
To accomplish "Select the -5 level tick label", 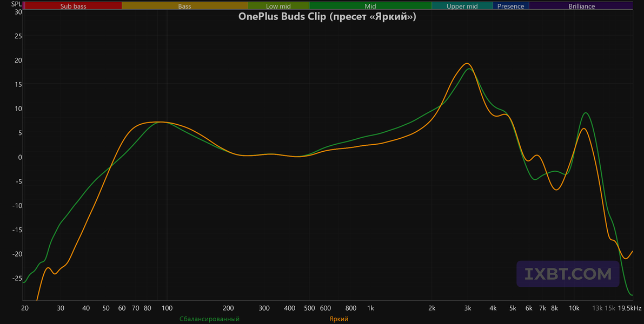I will (18, 181).
